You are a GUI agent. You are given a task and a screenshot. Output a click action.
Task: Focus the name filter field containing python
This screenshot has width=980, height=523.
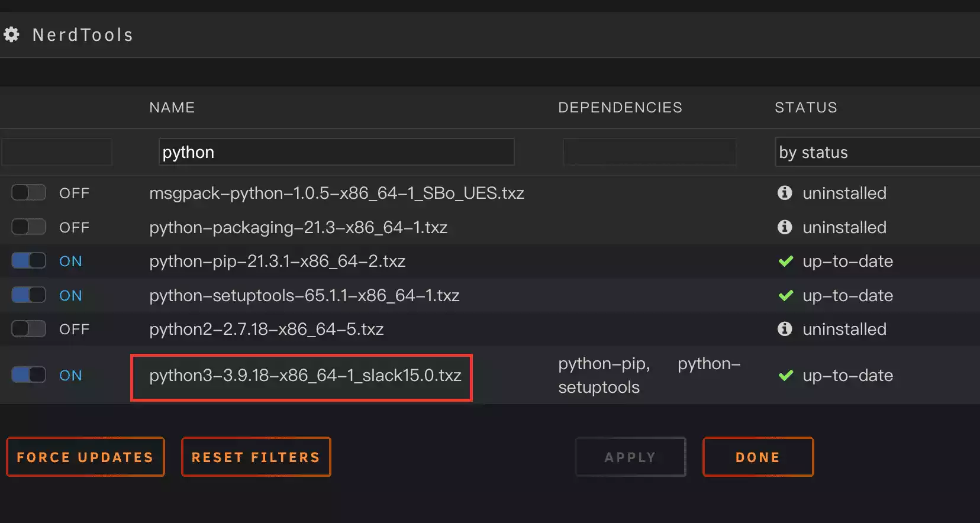pos(336,153)
